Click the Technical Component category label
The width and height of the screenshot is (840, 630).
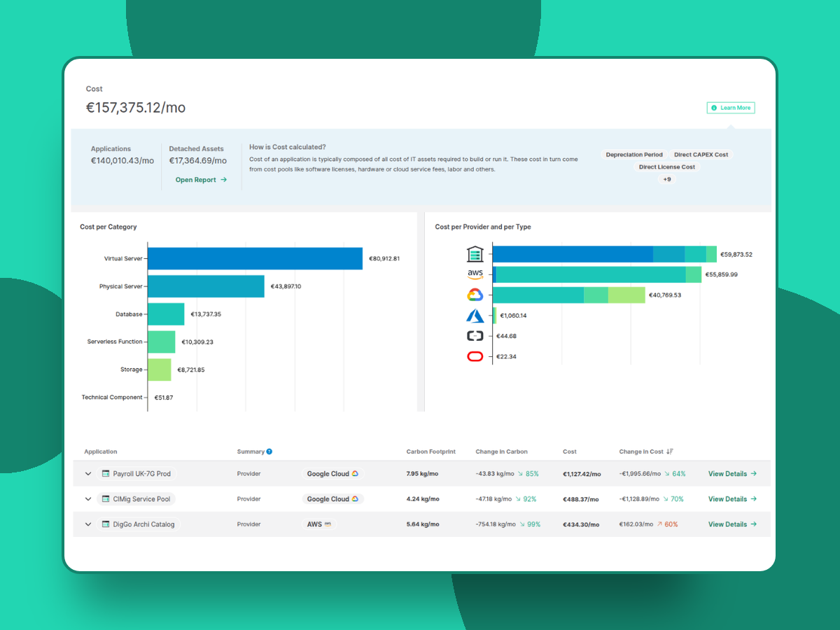point(112,398)
